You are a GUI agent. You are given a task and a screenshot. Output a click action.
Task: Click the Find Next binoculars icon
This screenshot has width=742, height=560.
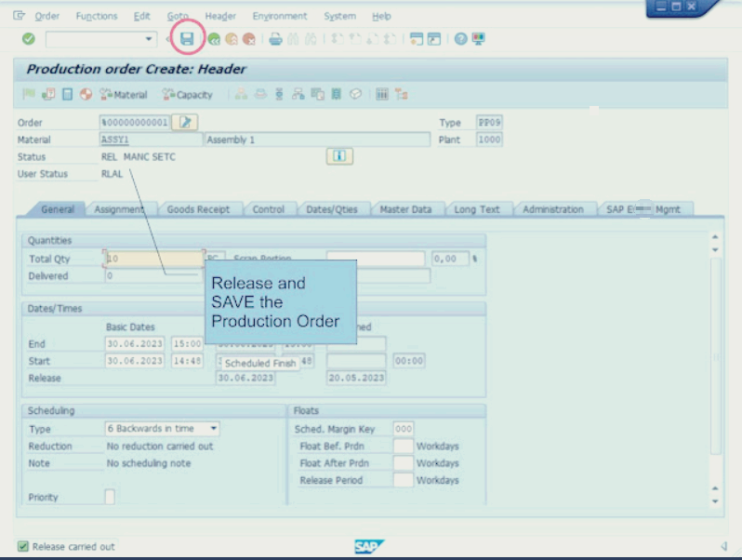point(311,39)
